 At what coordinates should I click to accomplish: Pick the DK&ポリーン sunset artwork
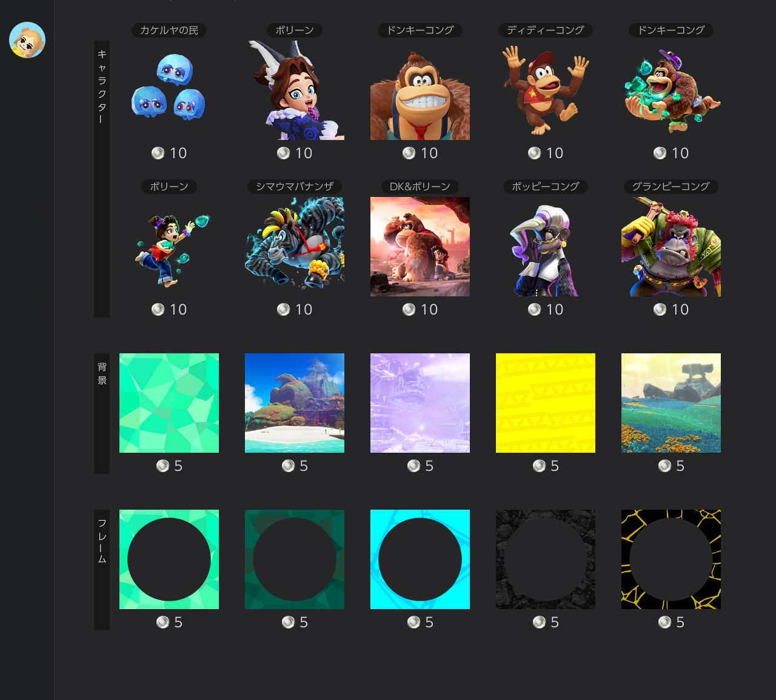tap(420, 247)
